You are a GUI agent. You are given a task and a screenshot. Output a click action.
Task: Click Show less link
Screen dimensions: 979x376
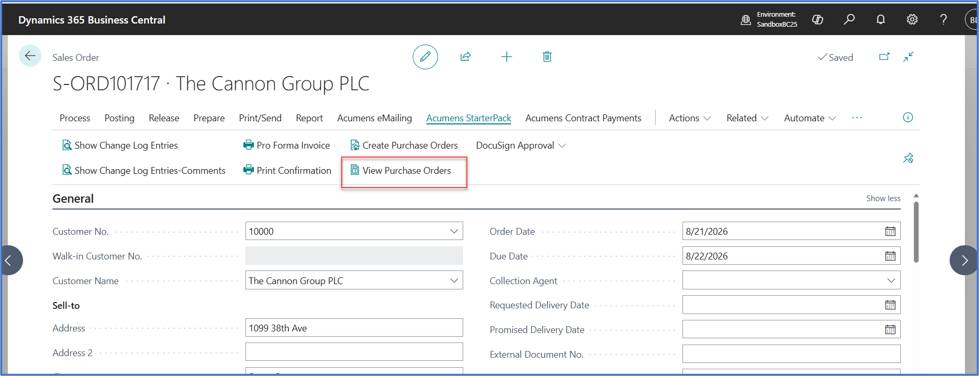[x=883, y=198]
